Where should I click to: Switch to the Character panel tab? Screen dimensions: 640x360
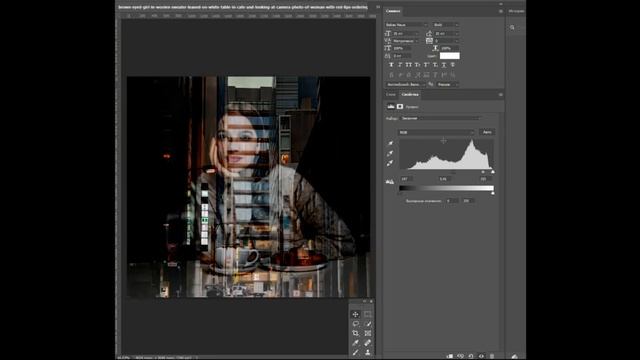393,11
